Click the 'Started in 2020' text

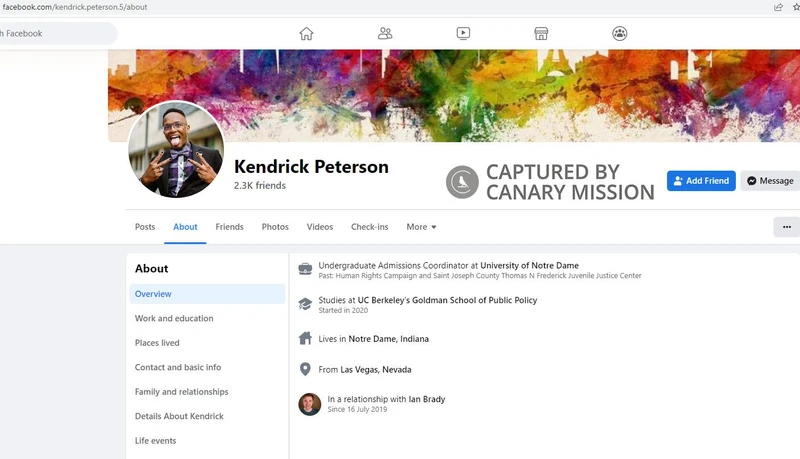coord(343,310)
